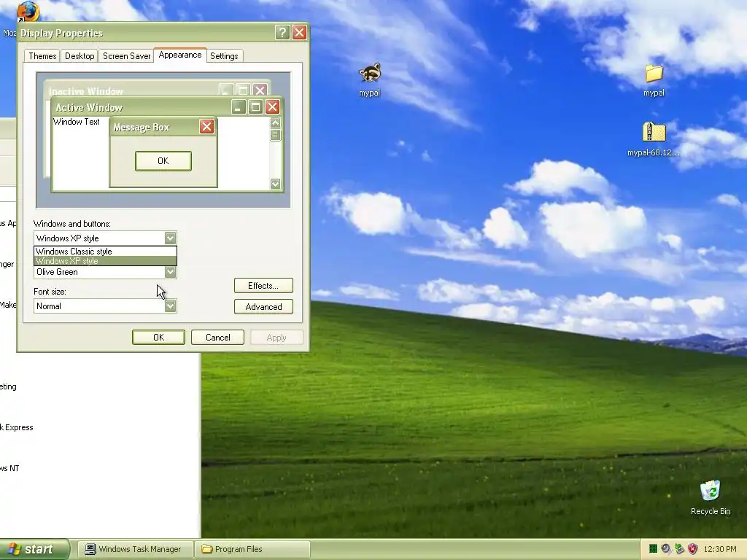Select the Appearance tab
Viewport: 747px width, 560px height.
180,55
